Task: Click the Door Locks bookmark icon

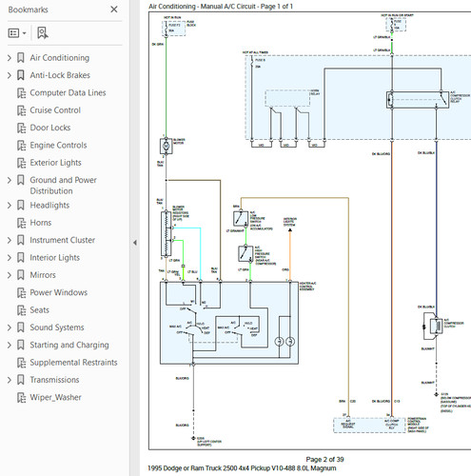Action: coord(21,128)
